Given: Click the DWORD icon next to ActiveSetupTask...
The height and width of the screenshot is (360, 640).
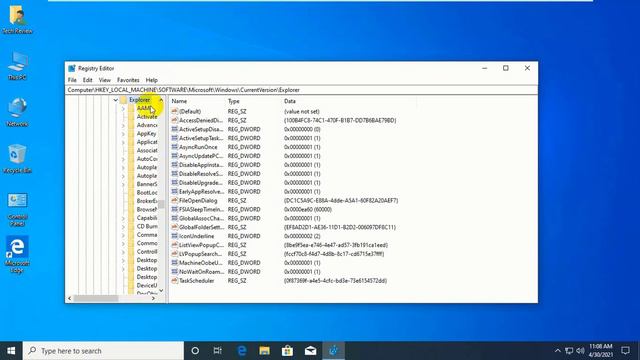Looking at the screenshot, I should coord(175,138).
